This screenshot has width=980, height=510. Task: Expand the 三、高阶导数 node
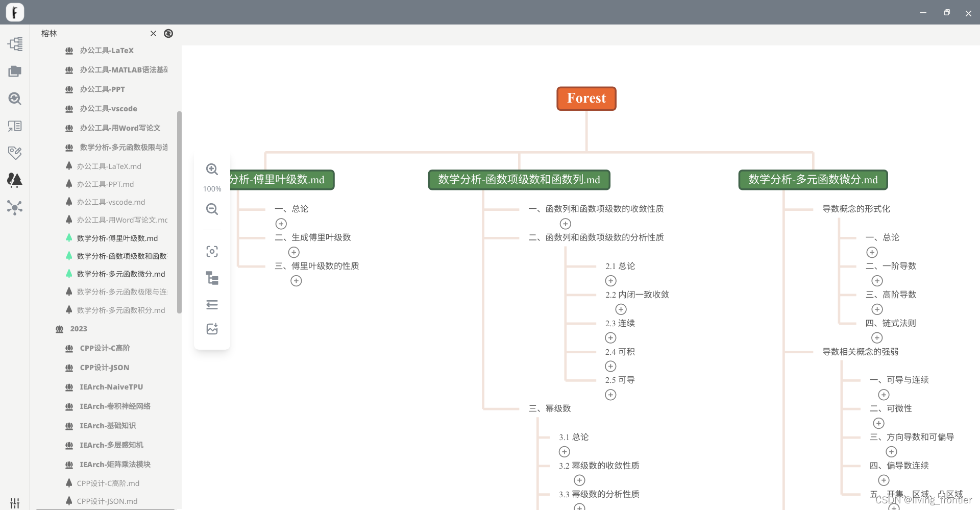tap(877, 309)
